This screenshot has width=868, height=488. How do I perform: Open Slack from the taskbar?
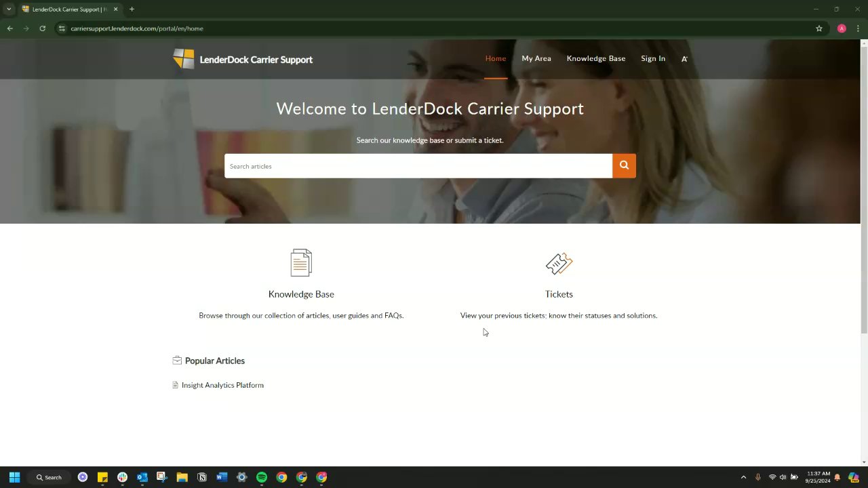122,477
